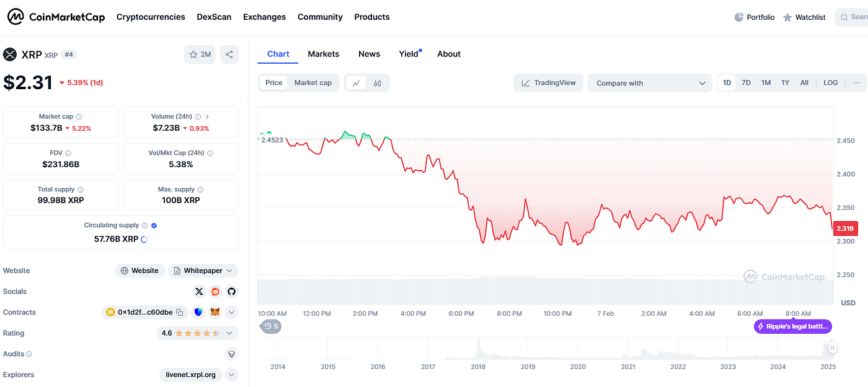Set chart range to 7D
The width and height of the screenshot is (868, 387).
click(746, 83)
